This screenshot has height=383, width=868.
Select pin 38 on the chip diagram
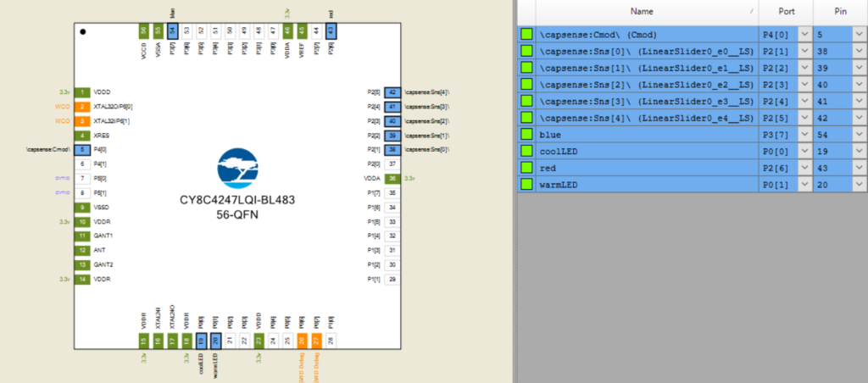392,149
